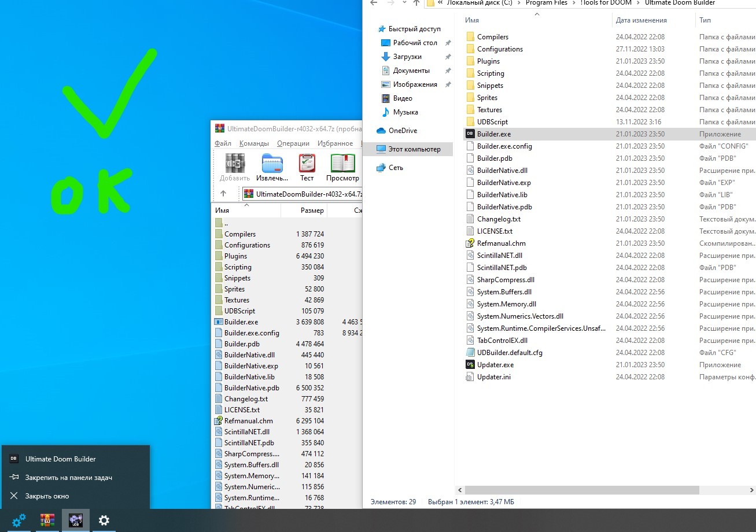Click Explorer back navigation arrow
The width and height of the screenshot is (756, 532).
374,3
